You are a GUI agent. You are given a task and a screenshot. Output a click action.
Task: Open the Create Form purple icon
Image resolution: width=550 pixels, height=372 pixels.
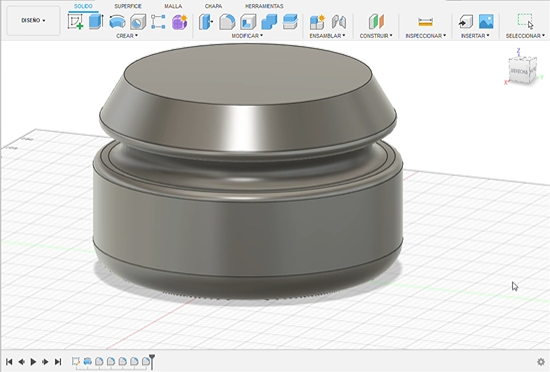180,22
